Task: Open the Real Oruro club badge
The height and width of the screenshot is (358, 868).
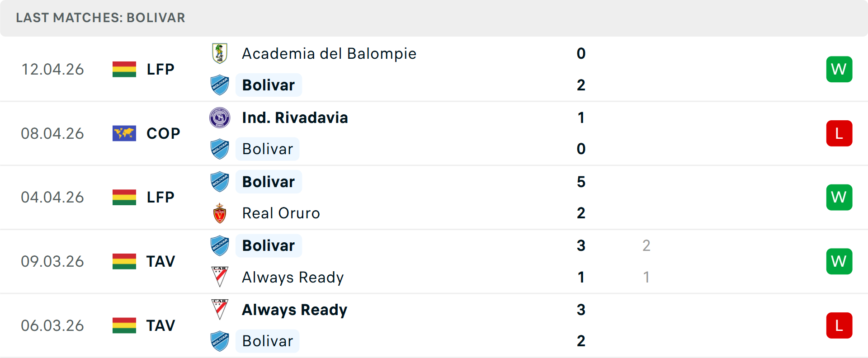Action: (x=220, y=213)
